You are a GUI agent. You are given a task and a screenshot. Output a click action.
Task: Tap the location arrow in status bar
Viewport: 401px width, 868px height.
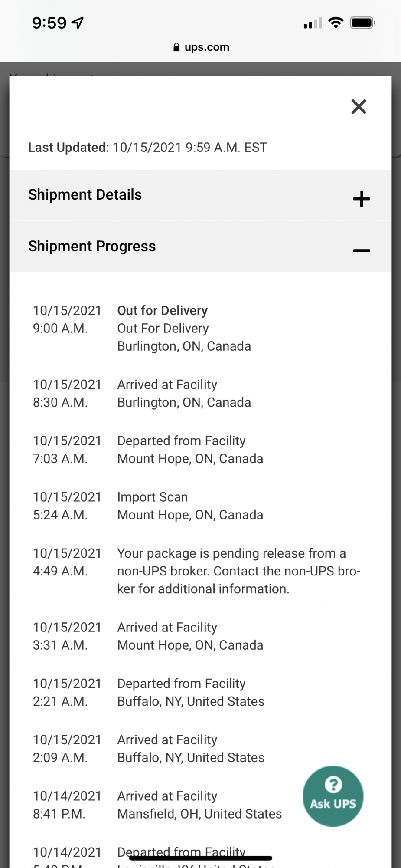coord(78,23)
